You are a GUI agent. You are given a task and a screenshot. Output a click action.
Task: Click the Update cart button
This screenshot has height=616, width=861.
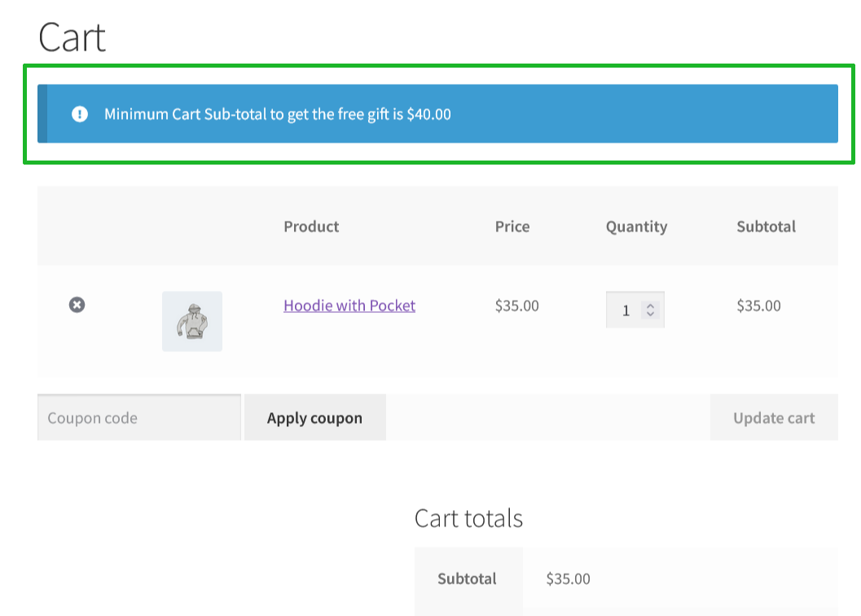(x=772, y=417)
